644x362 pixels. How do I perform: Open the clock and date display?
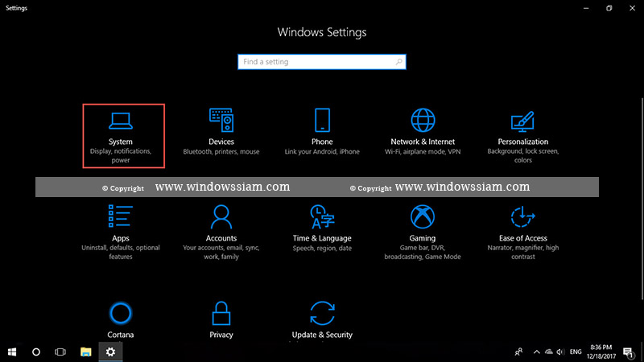coord(601,352)
